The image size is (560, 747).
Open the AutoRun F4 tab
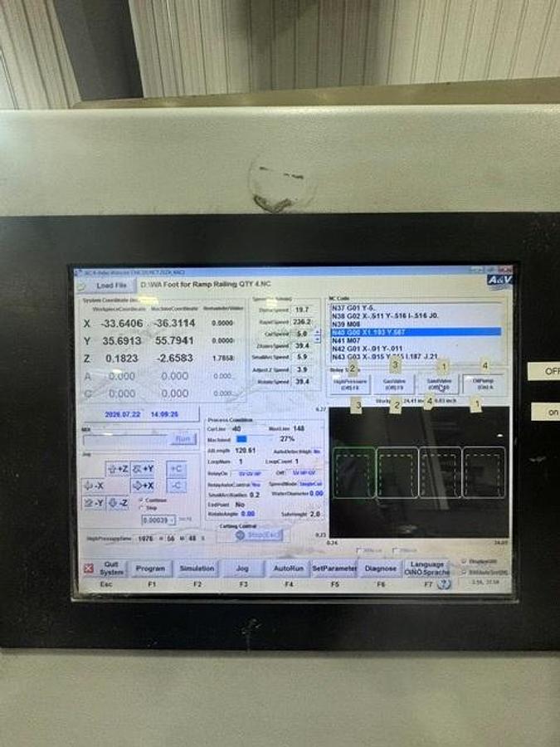click(289, 569)
